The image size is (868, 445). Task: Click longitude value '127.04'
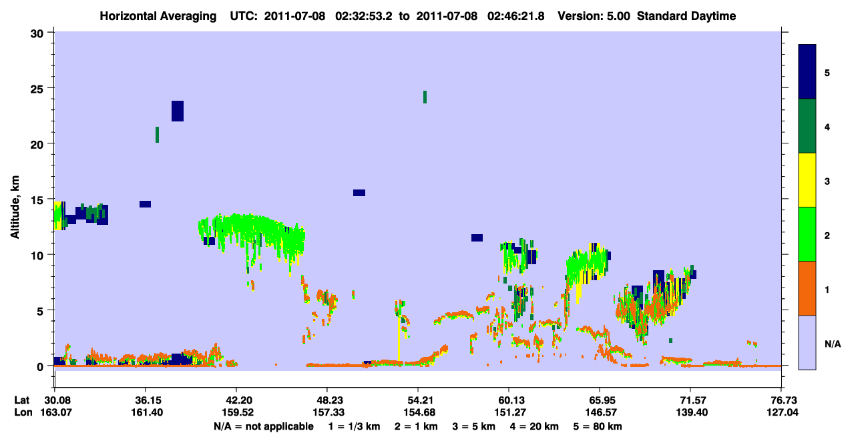pos(781,413)
